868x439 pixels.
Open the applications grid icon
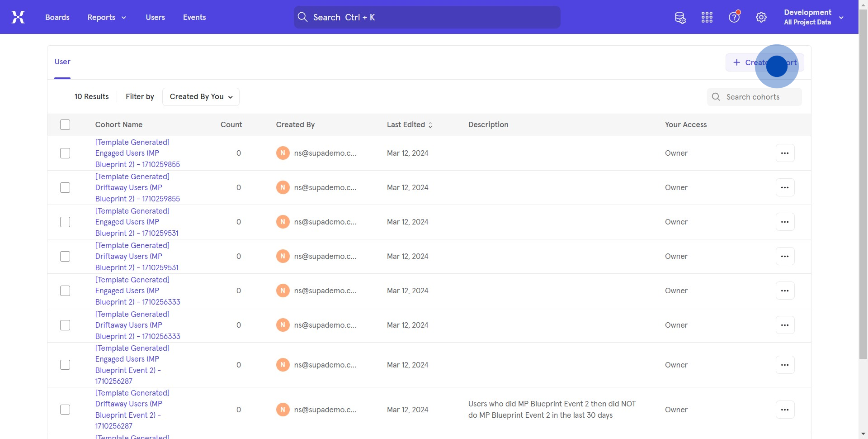[x=707, y=18]
